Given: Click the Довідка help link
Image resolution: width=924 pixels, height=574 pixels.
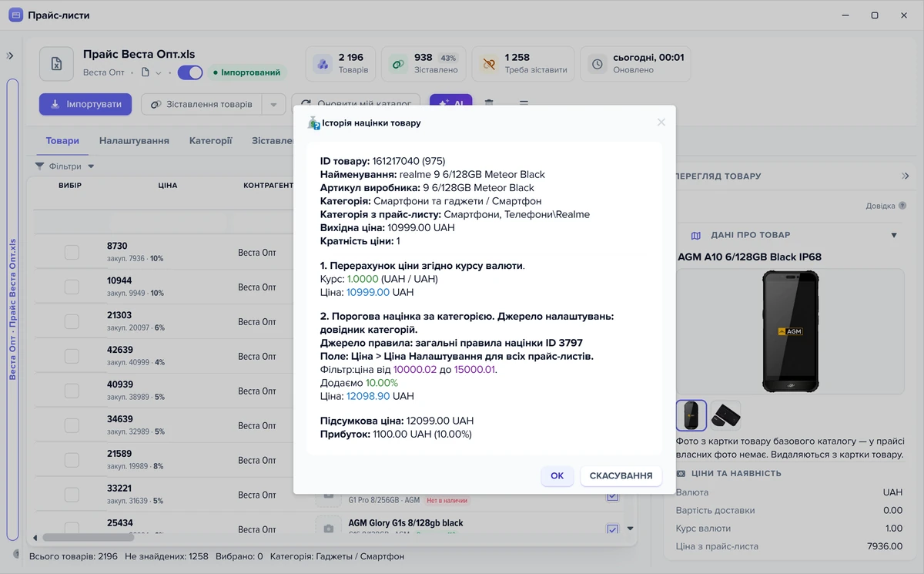Looking at the screenshot, I should point(884,206).
